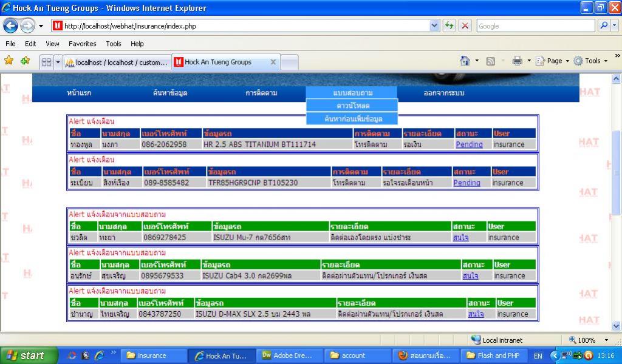This screenshot has width=622, height=364.
Task: Go to หน้าแรก in site navigation
Action: pos(79,93)
